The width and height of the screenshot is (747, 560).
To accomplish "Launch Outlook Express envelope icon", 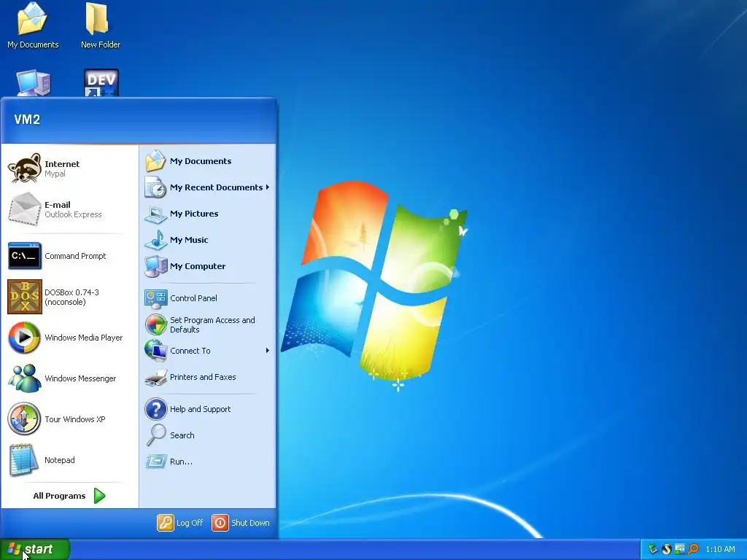I will (x=24, y=209).
